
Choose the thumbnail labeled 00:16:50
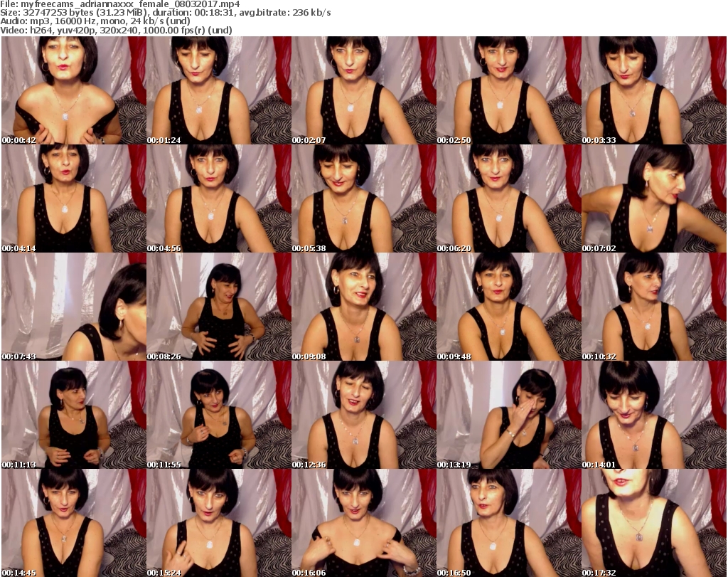(x=509, y=523)
